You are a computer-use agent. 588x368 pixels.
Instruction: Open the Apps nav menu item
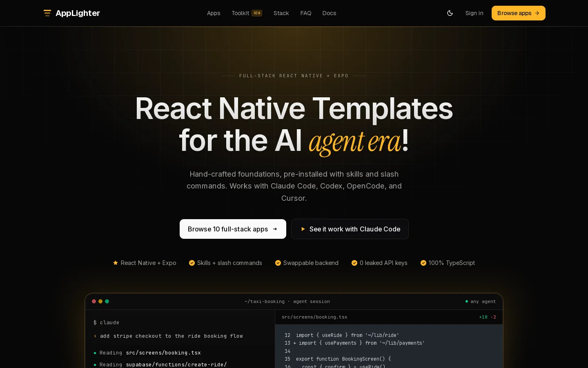tap(214, 13)
